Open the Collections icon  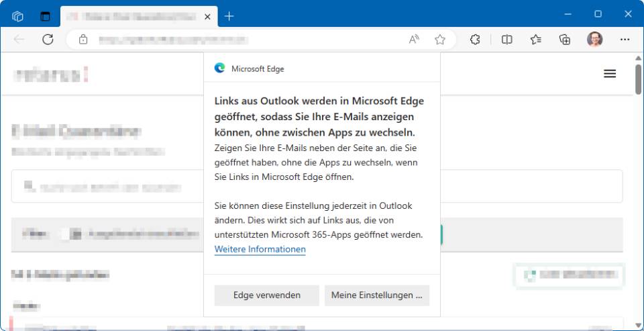point(565,40)
